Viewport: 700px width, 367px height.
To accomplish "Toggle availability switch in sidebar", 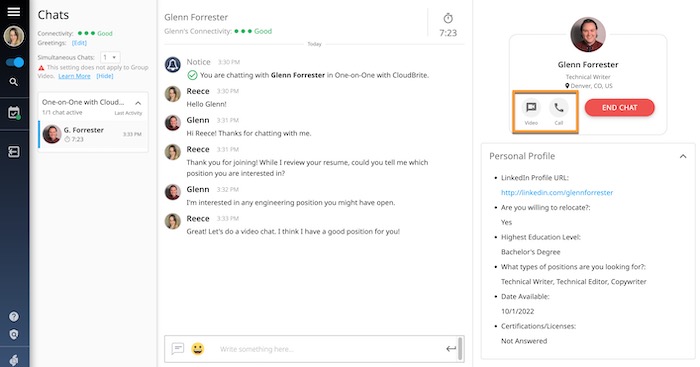I will 15,62.
